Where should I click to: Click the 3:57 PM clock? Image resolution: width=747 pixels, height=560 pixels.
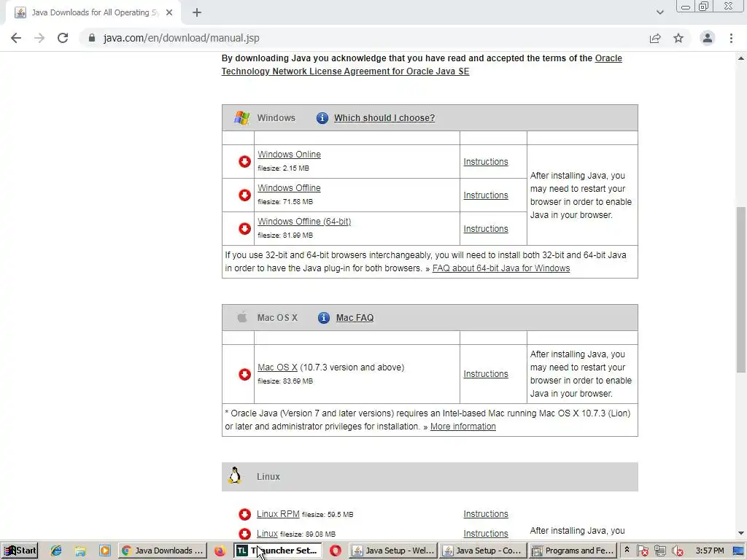(709, 551)
